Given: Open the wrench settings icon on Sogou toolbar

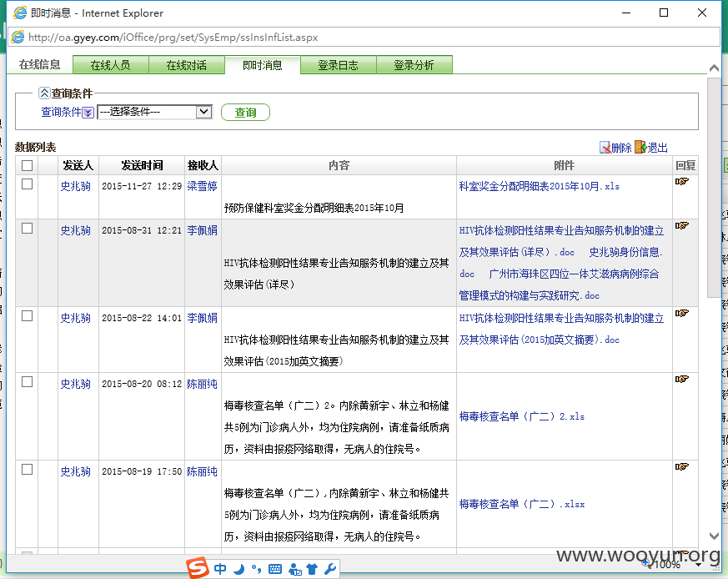Looking at the screenshot, I should [330, 569].
